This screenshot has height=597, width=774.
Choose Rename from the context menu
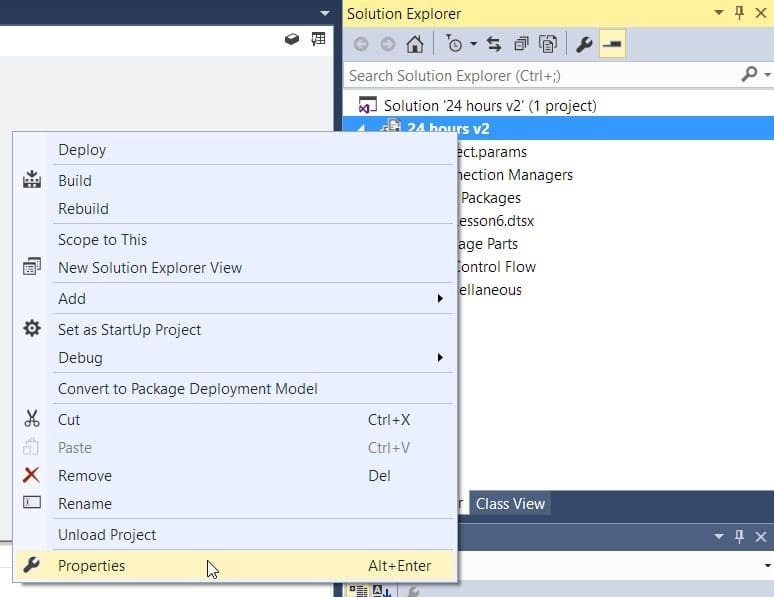click(234, 504)
